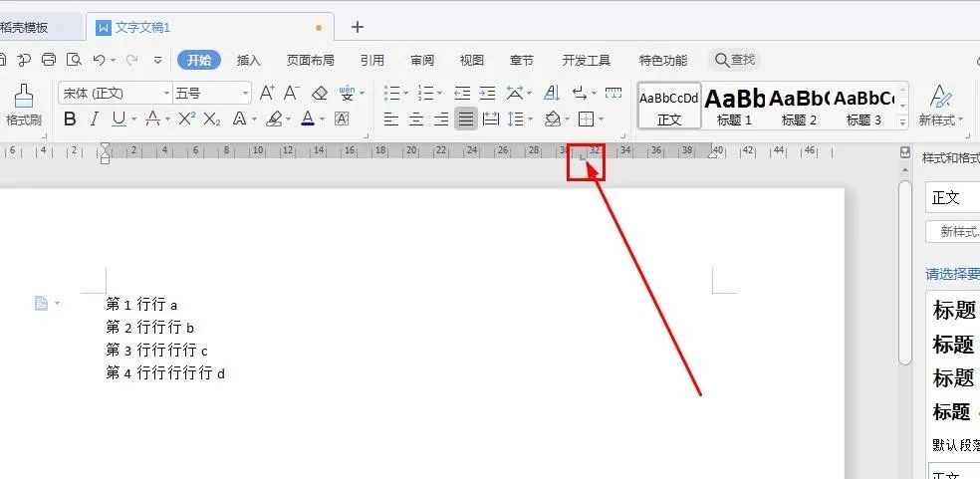Viewport: 980px width, 479px height.
Task: Open line spacing options
Action: 516,119
